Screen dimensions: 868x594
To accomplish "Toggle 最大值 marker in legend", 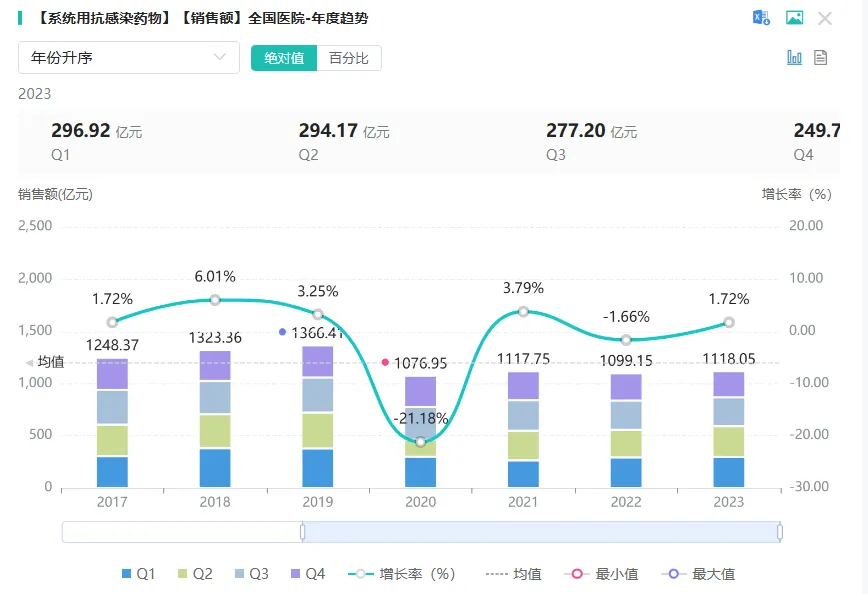I will click(x=698, y=574).
